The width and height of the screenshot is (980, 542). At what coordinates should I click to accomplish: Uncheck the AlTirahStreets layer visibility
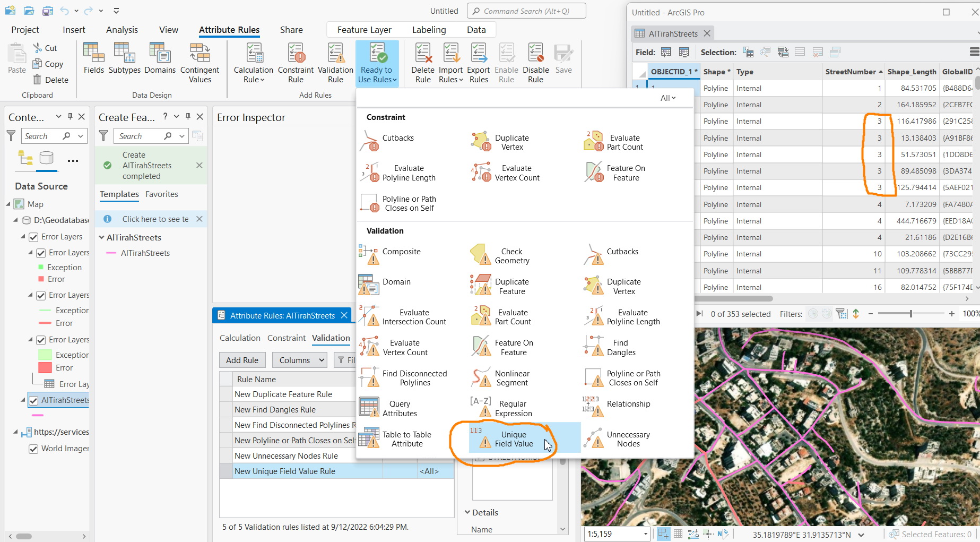point(33,401)
